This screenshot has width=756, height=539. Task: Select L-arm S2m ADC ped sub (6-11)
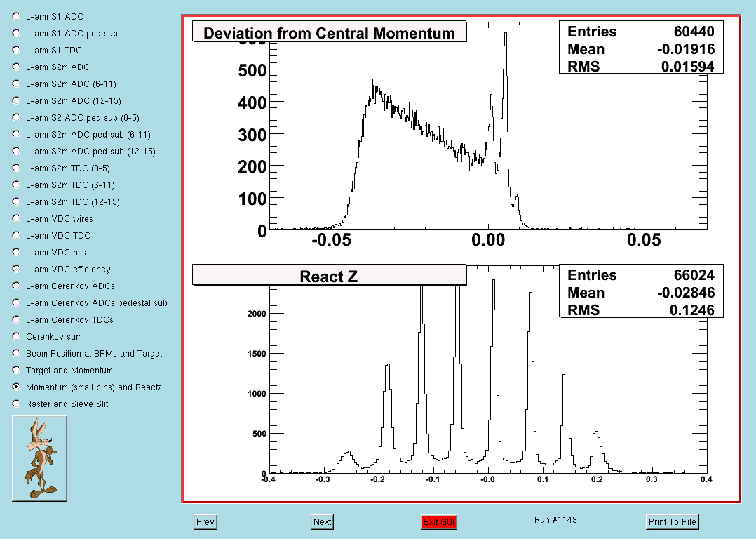16,134
